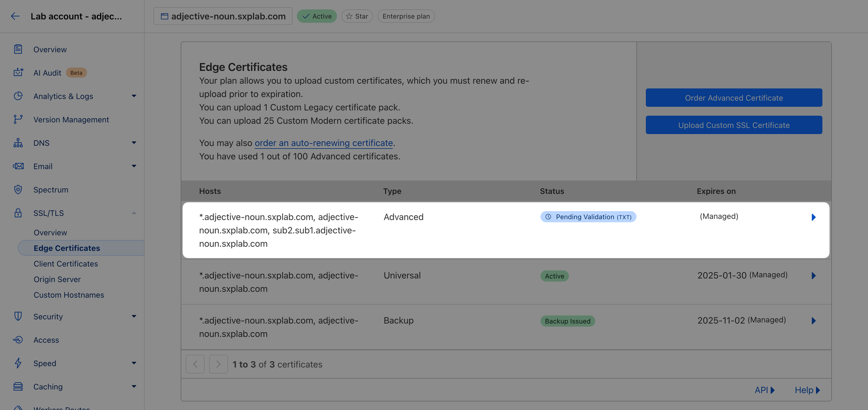Expand the Analytics & Logs submenu arrow
The image size is (868, 410).
click(134, 96)
